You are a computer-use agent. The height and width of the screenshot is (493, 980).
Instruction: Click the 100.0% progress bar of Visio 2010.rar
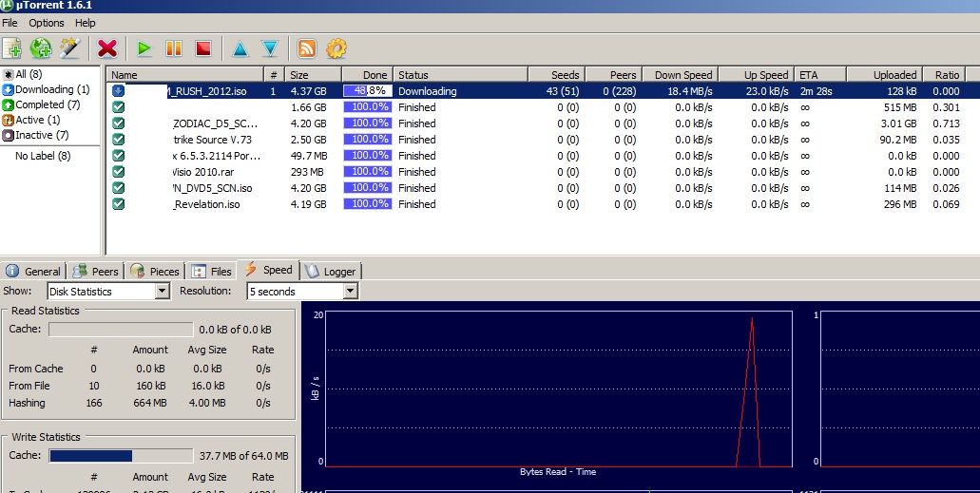click(368, 172)
